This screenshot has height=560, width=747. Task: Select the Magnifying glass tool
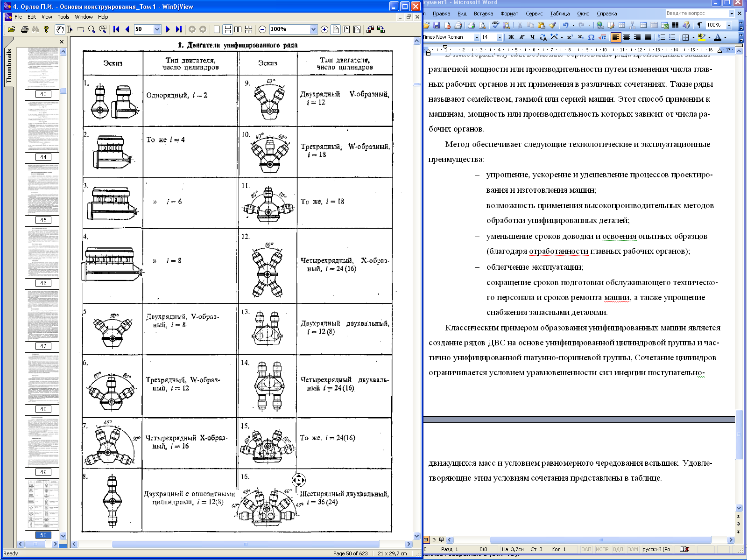coord(92,29)
